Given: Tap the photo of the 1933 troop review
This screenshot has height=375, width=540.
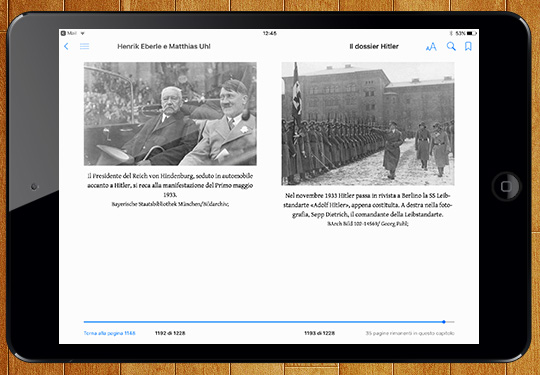Looking at the screenshot, I should [x=368, y=124].
